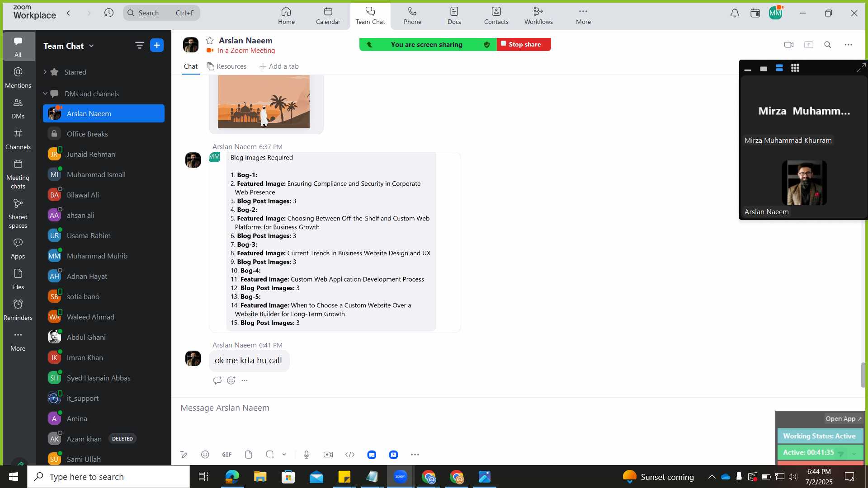868x488 pixels.
Task: Click Add a tab
Action: tap(279, 66)
